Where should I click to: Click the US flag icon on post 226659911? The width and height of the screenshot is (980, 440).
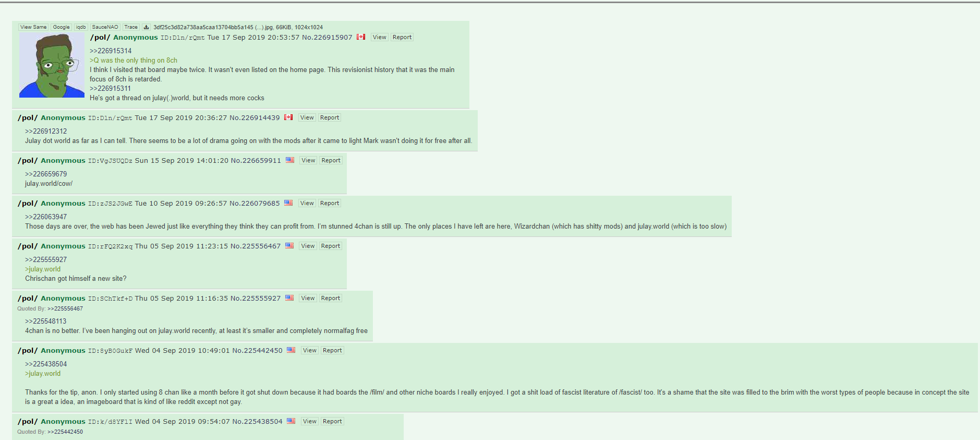pos(290,160)
